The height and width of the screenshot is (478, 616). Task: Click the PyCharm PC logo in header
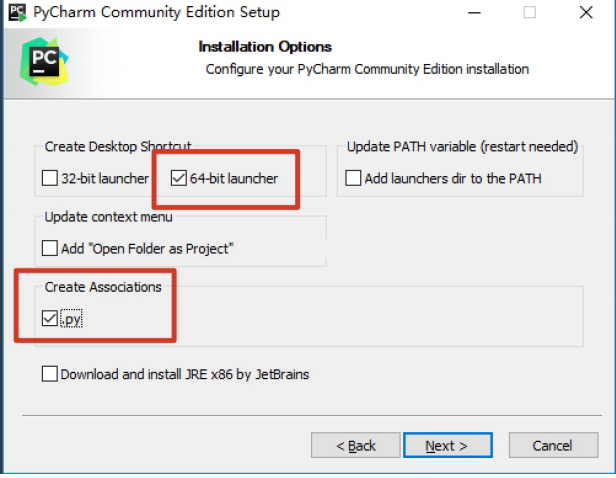44,62
